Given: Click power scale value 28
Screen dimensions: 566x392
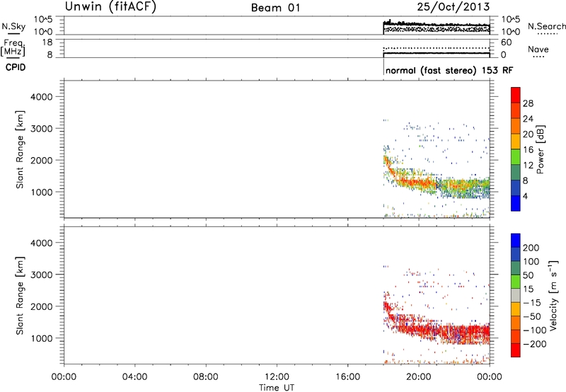Looking at the screenshot, I should [528, 103].
